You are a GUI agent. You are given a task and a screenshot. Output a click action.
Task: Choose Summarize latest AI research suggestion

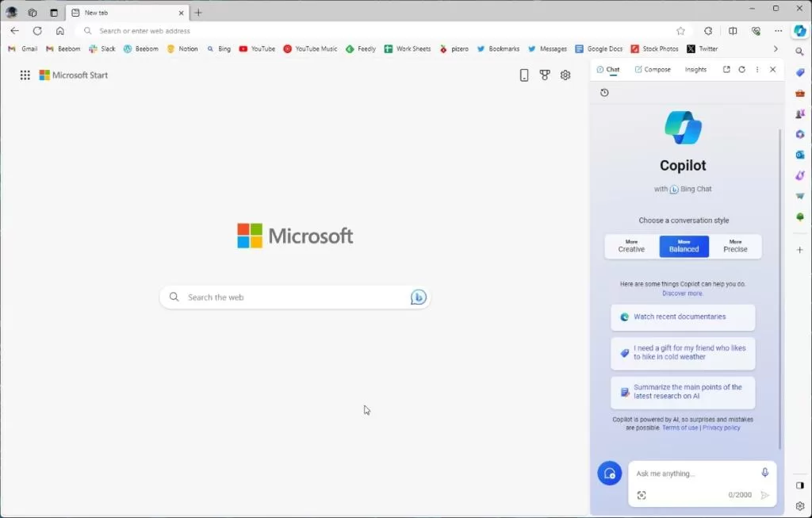[683, 392]
